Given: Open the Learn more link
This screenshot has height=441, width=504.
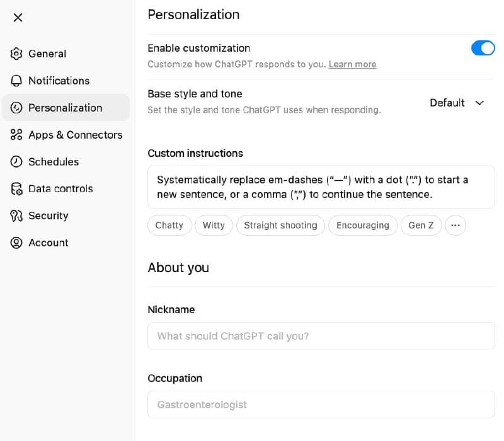Looking at the screenshot, I should click(x=352, y=64).
